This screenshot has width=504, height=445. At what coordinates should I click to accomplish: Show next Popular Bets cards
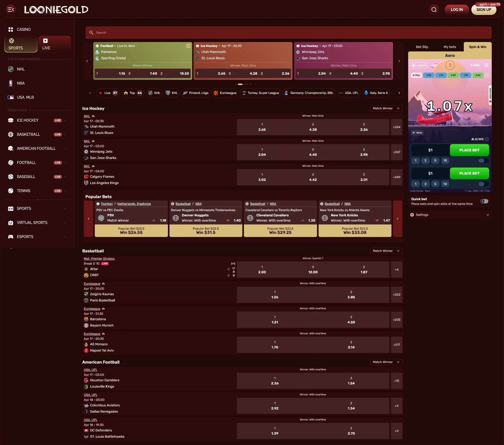click(398, 219)
